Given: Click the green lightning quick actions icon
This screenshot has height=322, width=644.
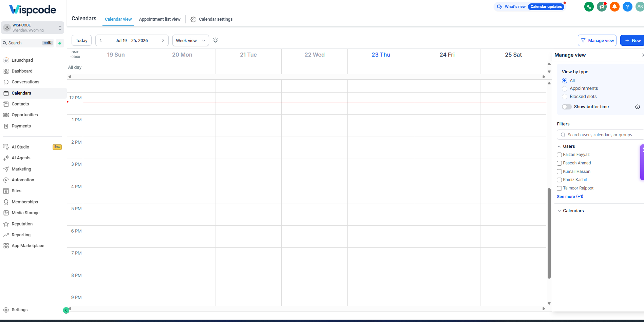Looking at the screenshot, I should point(60,43).
